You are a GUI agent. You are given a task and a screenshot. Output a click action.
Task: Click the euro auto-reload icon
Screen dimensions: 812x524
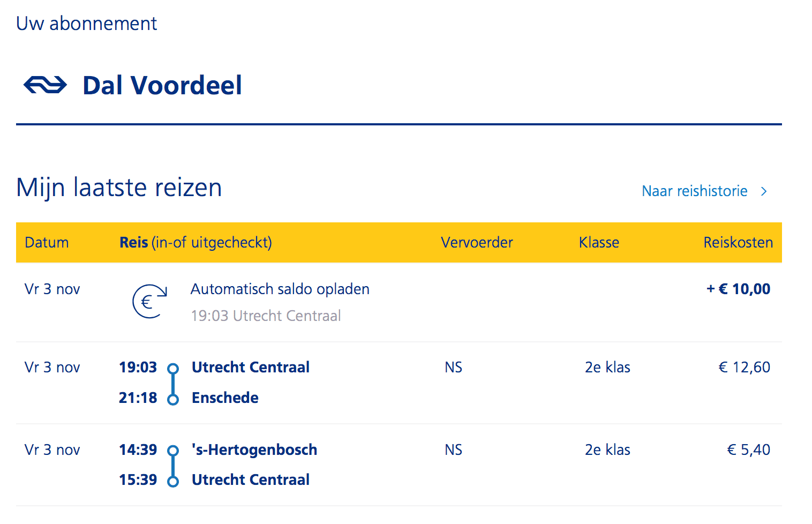150,301
